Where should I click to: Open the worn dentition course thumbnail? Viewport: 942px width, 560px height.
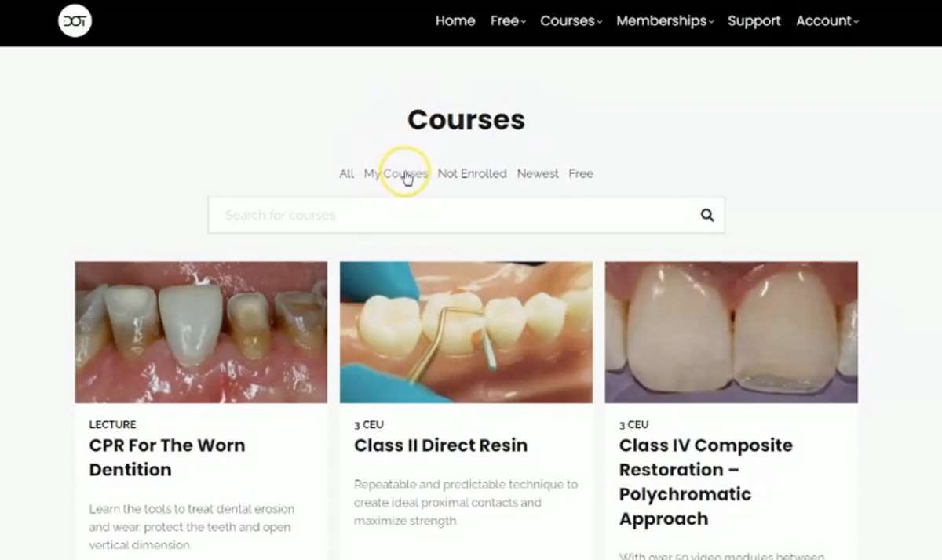pyautogui.click(x=201, y=333)
